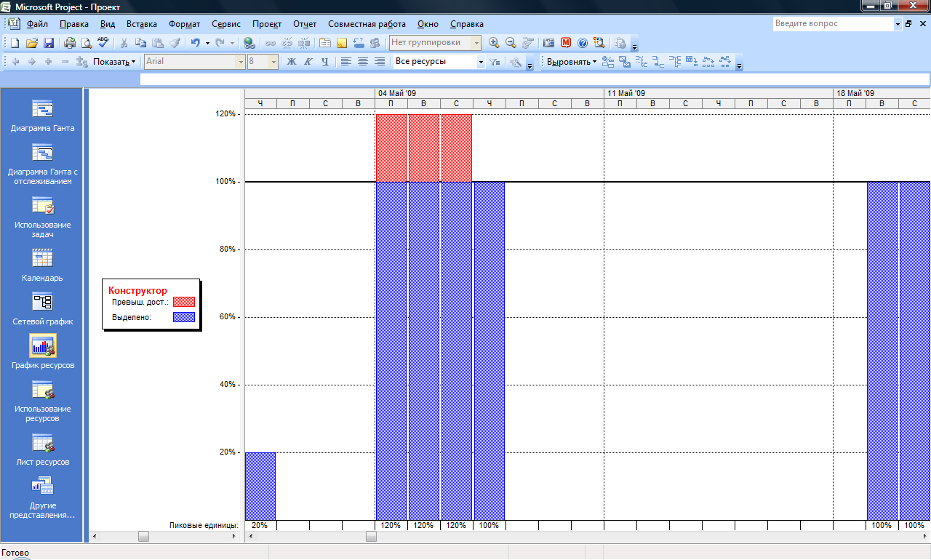Open the Файл menu
The image size is (931, 560).
37,24
